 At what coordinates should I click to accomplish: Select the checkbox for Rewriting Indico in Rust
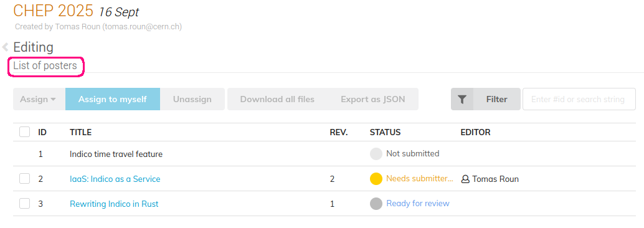point(25,203)
